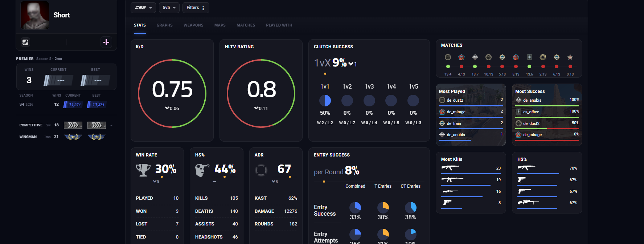Open the 0:13 match star icon
644x244 pixels.
(x=570, y=57)
